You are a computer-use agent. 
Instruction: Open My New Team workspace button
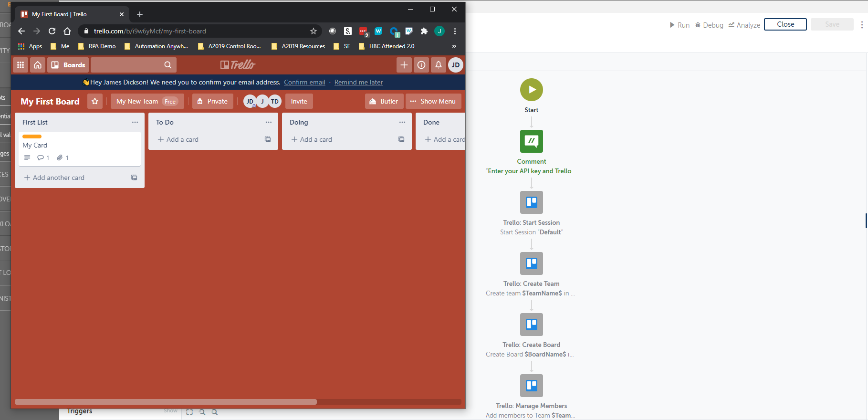click(146, 101)
